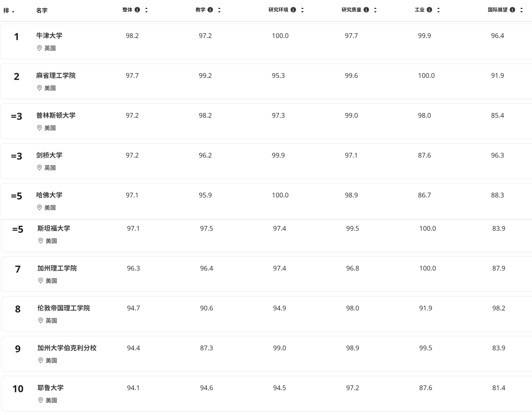
Task: Click location pin icon under 牛津大学
Action: 39,48
